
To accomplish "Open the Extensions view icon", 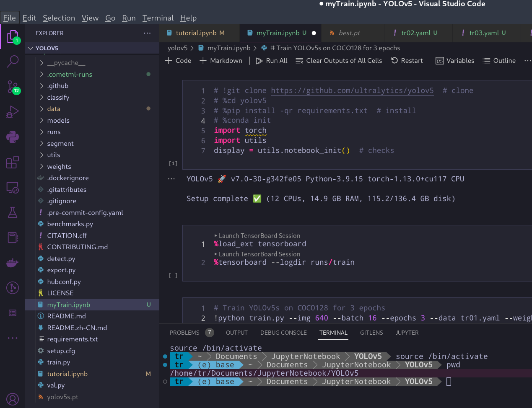I will (x=13, y=162).
